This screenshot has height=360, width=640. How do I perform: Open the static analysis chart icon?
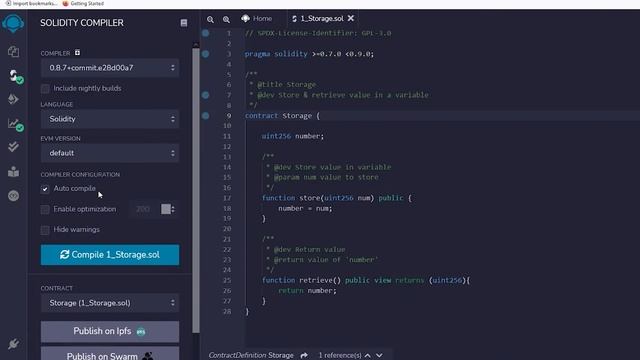[x=15, y=124]
